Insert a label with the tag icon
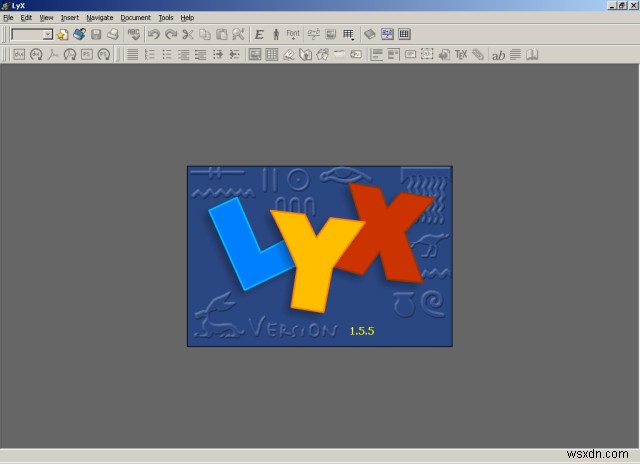Screen dimensions: 640x464 pos(289,55)
